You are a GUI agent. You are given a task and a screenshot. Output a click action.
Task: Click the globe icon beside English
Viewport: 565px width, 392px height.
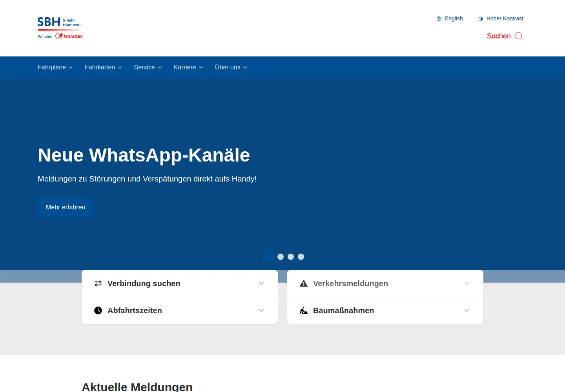[x=439, y=19]
